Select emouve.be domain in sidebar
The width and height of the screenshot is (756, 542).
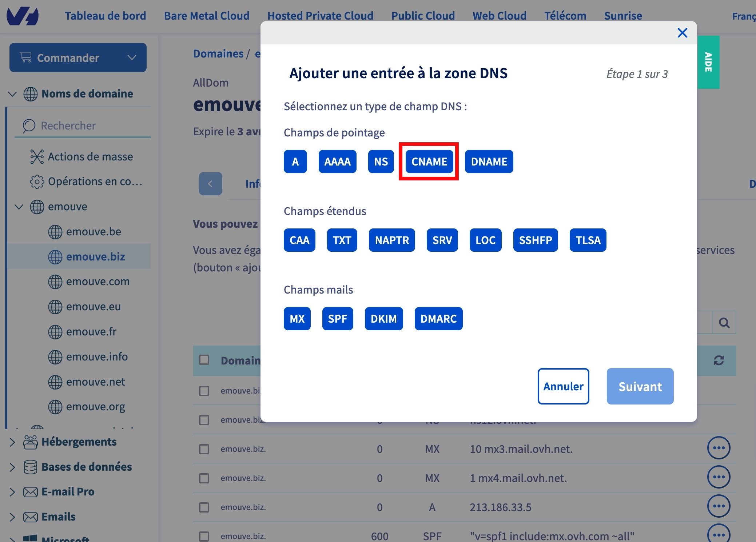84,232
